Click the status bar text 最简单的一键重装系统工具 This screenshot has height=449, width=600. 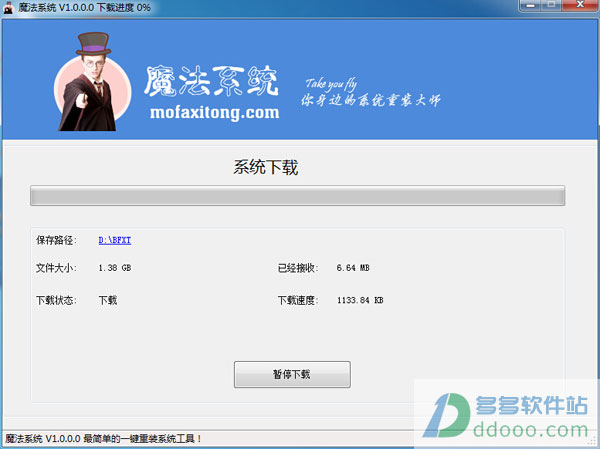[142, 439]
